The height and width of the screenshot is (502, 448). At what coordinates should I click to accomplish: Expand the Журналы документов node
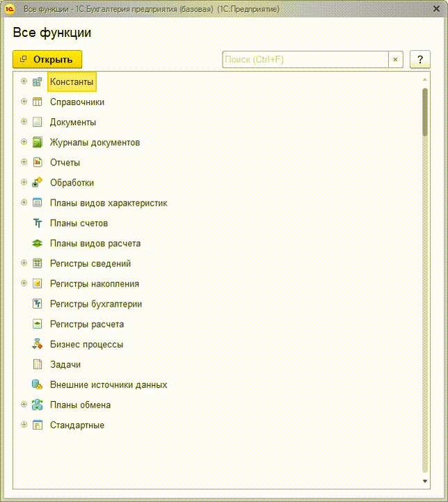[x=24, y=142]
